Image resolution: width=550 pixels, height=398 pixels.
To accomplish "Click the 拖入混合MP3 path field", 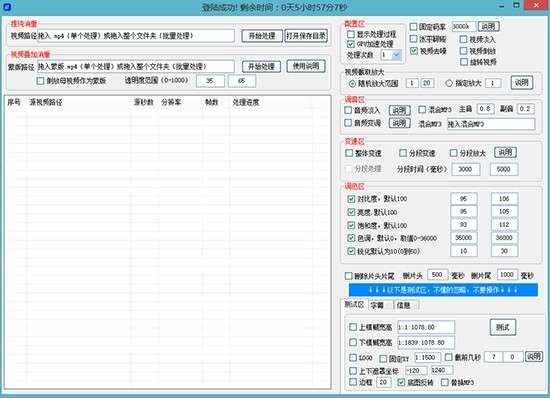I will [x=491, y=124].
